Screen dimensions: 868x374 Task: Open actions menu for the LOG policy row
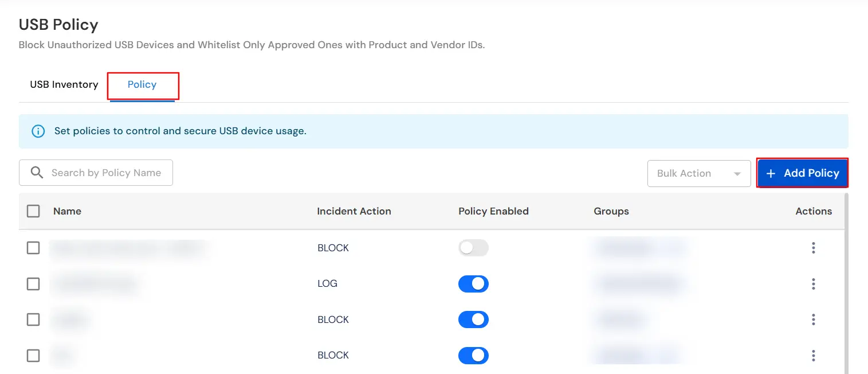tap(813, 284)
